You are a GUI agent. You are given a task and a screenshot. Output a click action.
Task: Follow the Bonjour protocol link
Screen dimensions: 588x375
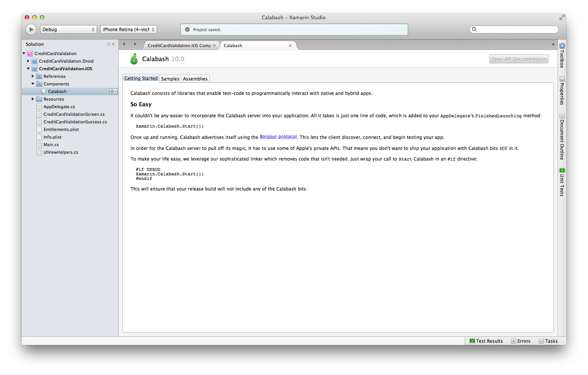tap(278, 137)
